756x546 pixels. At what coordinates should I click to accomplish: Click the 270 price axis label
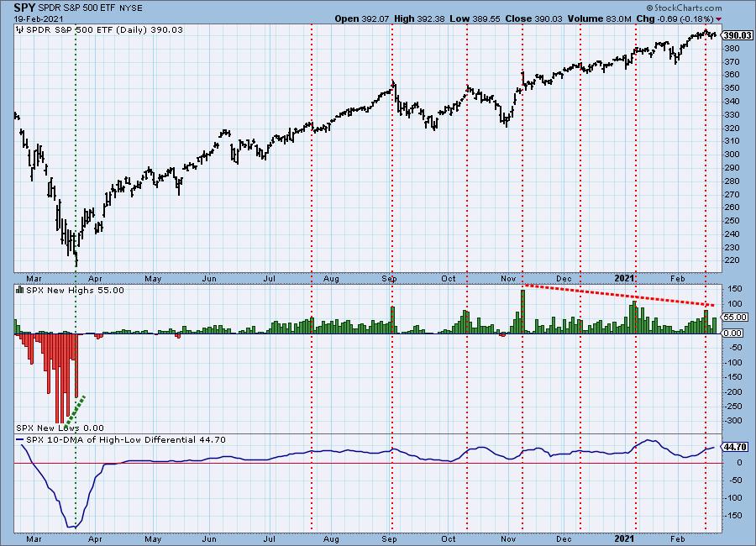click(x=732, y=194)
